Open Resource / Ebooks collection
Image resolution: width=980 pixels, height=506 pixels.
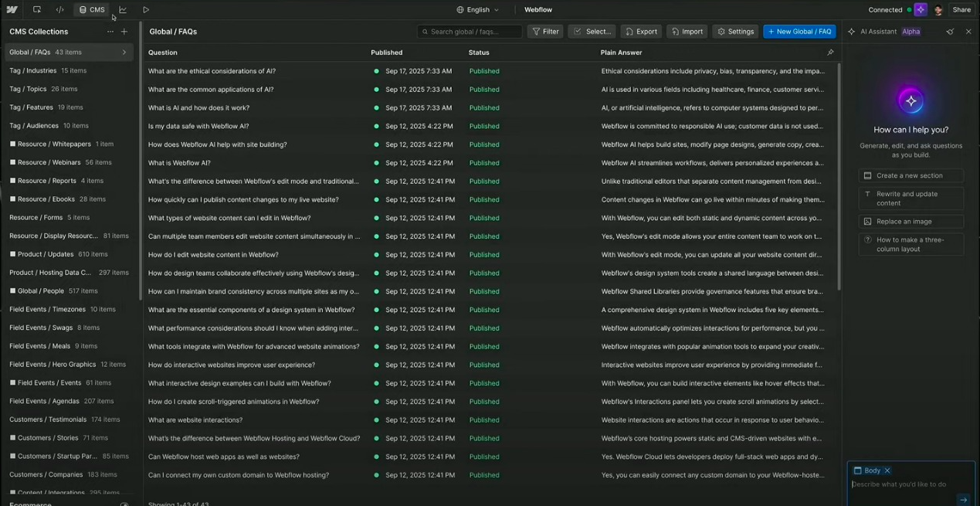point(69,199)
